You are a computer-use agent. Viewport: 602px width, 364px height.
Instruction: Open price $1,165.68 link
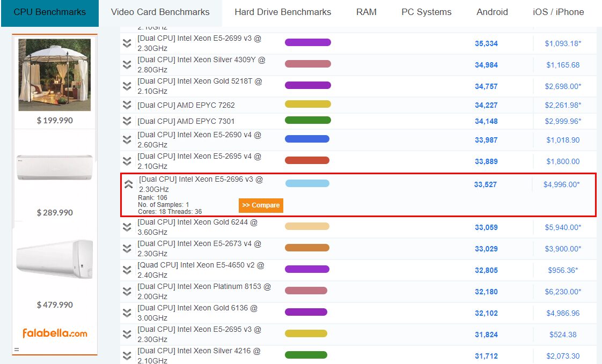point(563,65)
